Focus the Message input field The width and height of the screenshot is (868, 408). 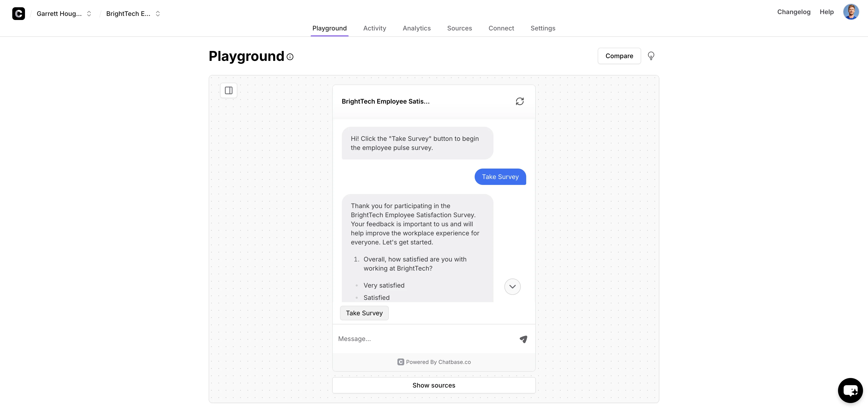click(424, 338)
